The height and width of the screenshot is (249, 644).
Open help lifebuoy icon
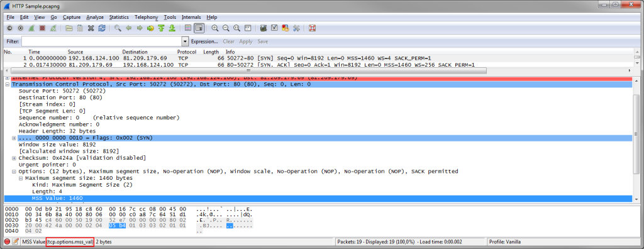[x=312, y=28]
